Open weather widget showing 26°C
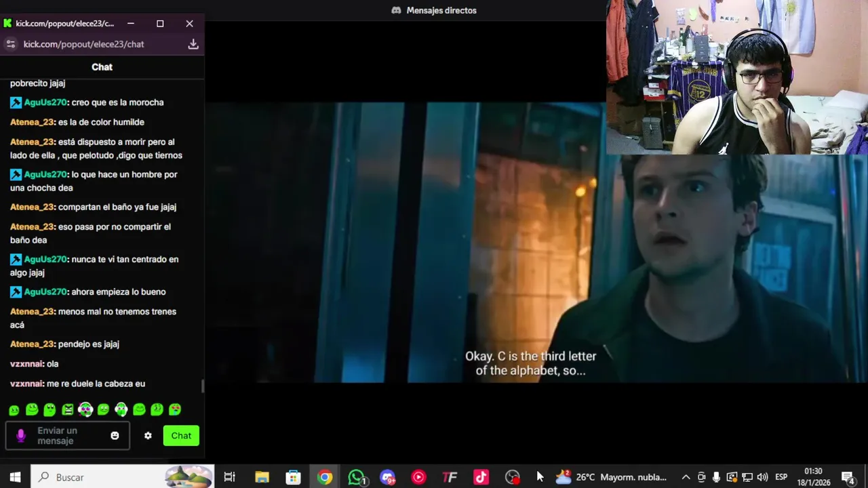868x488 pixels. click(611, 477)
